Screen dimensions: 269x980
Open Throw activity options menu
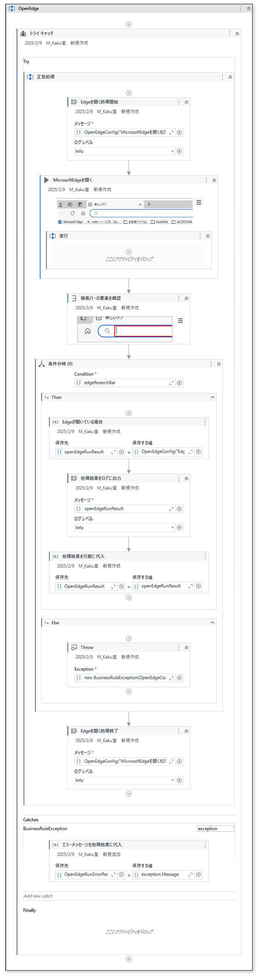coord(178,647)
